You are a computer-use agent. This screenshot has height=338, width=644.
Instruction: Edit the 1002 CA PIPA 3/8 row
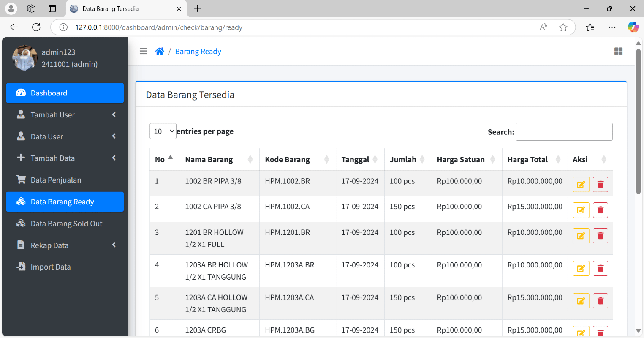tap(581, 210)
